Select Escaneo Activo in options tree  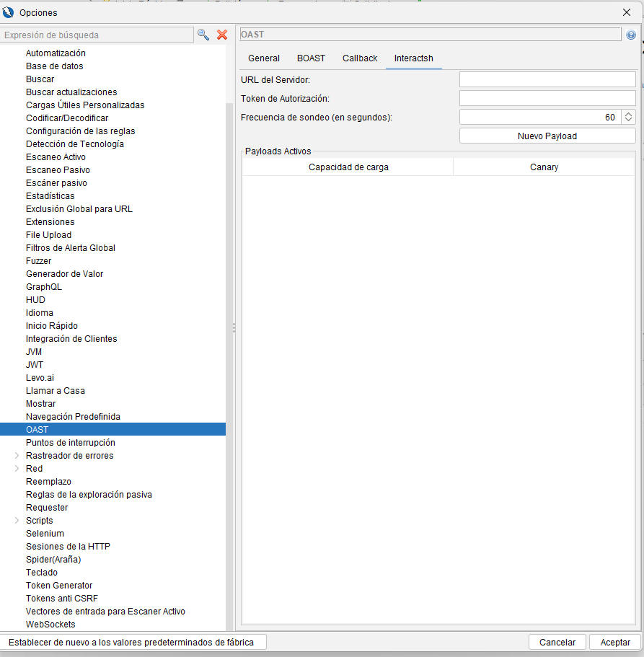56,157
